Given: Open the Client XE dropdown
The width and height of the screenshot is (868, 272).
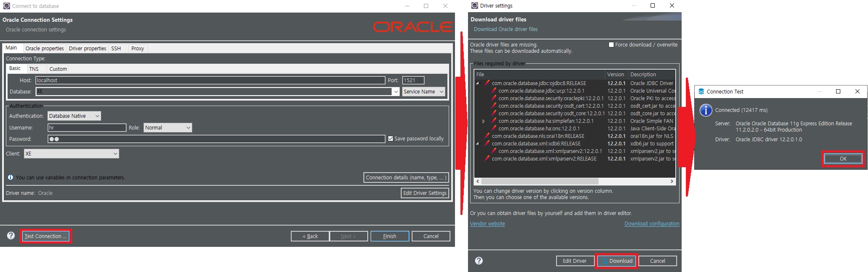Looking at the screenshot, I should [71, 153].
